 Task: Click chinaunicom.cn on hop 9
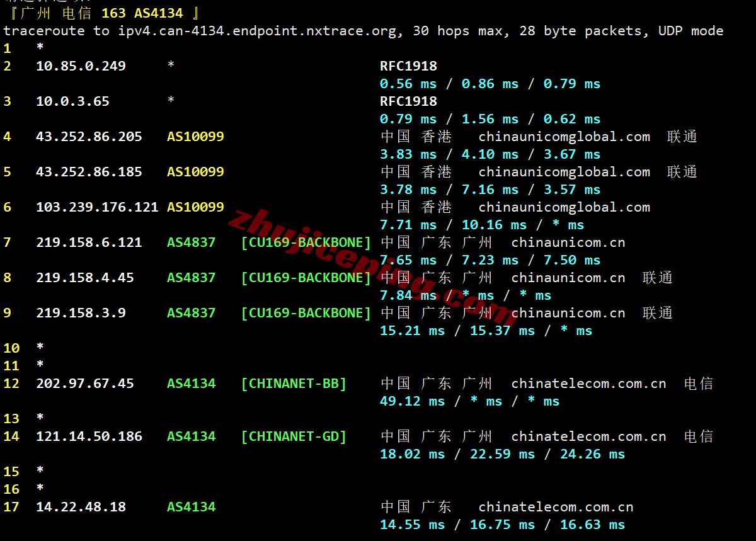pyautogui.click(x=568, y=313)
